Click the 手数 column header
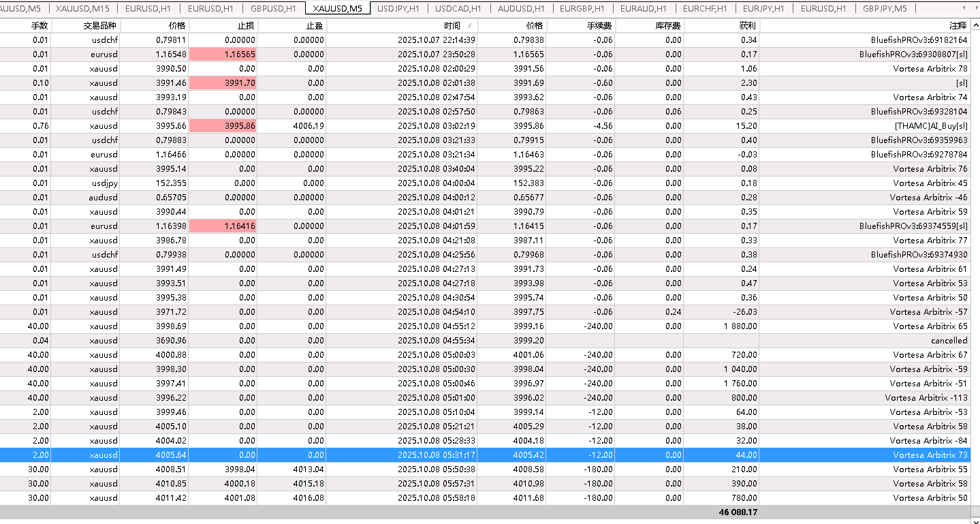980x524 pixels. 25,25
